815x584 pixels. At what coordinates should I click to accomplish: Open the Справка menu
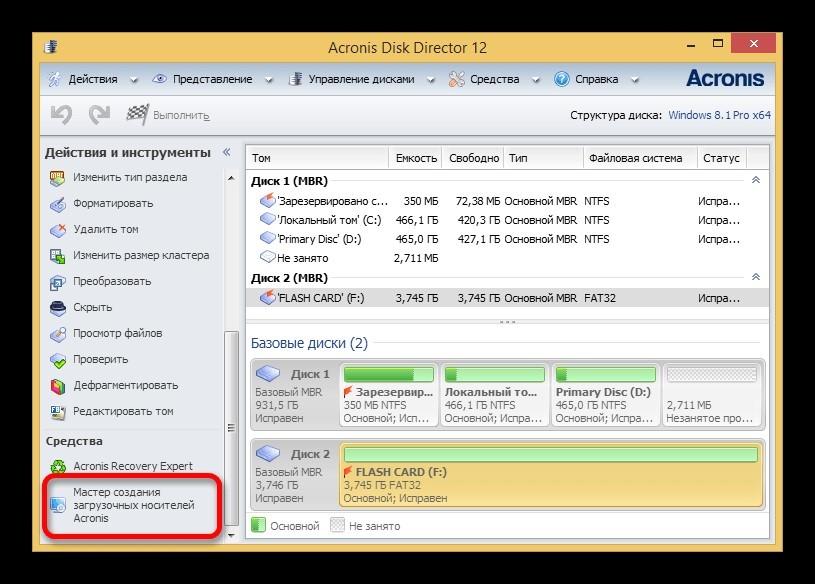coord(596,79)
